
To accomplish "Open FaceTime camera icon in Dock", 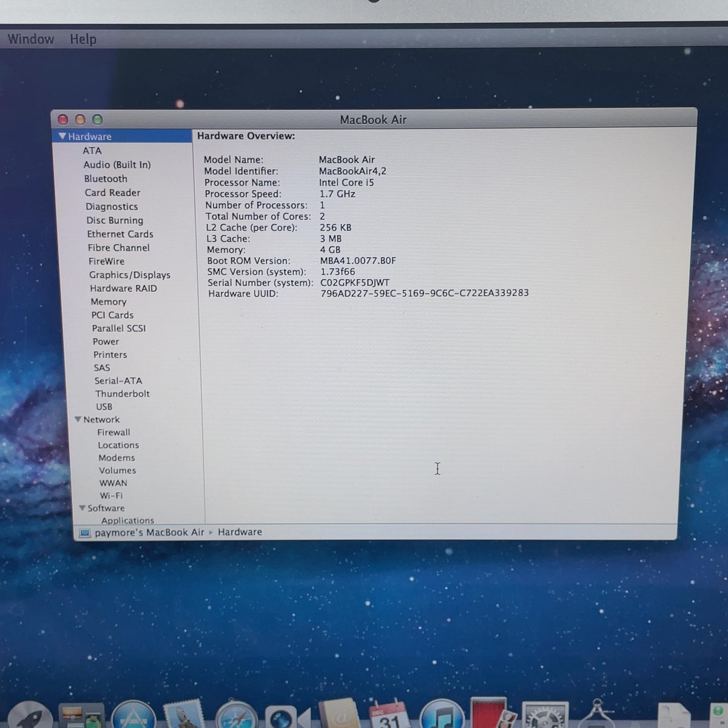I will click(286, 717).
